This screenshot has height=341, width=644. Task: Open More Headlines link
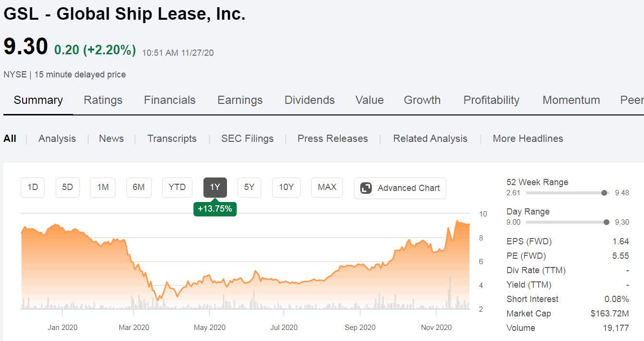[x=528, y=139]
